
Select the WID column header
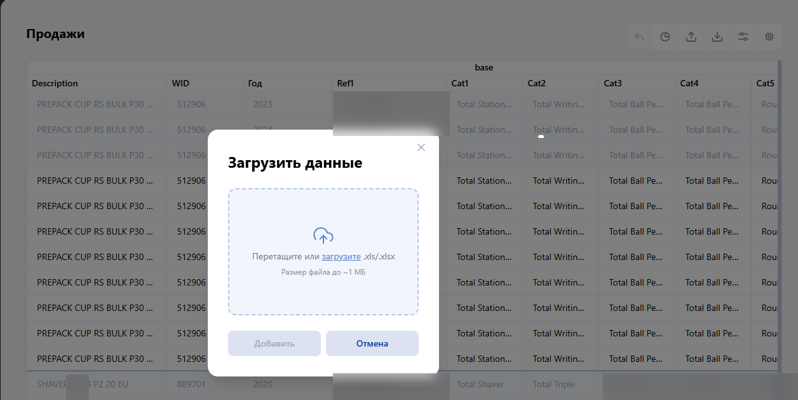coord(205,83)
